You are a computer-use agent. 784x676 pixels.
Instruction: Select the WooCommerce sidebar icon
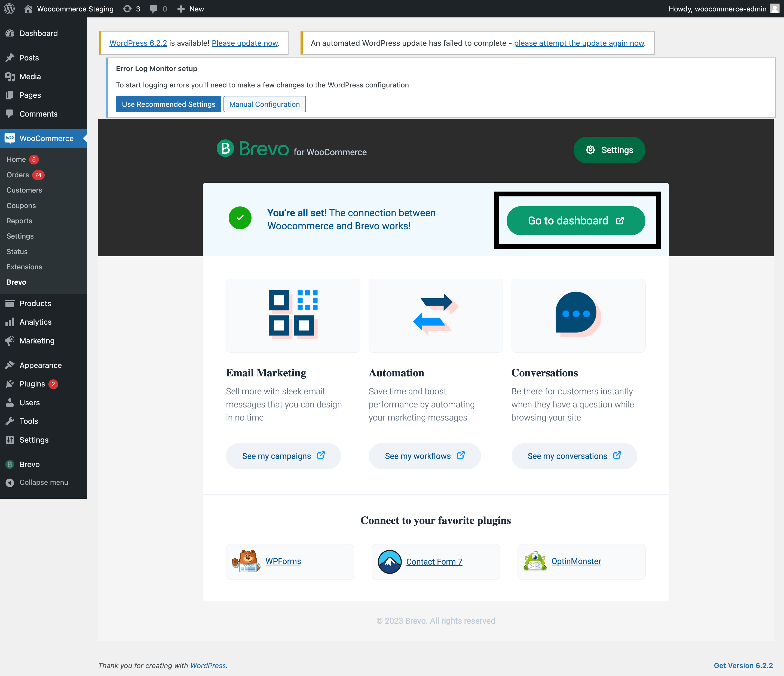point(10,138)
